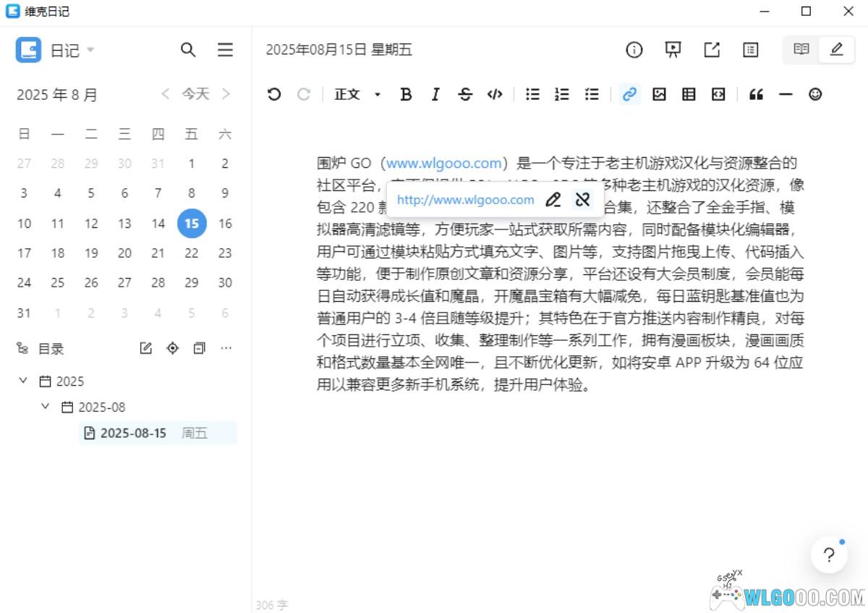This screenshot has height=613, width=868.
Task: Open the emoji picker
Action: click(x=815, y=94)
